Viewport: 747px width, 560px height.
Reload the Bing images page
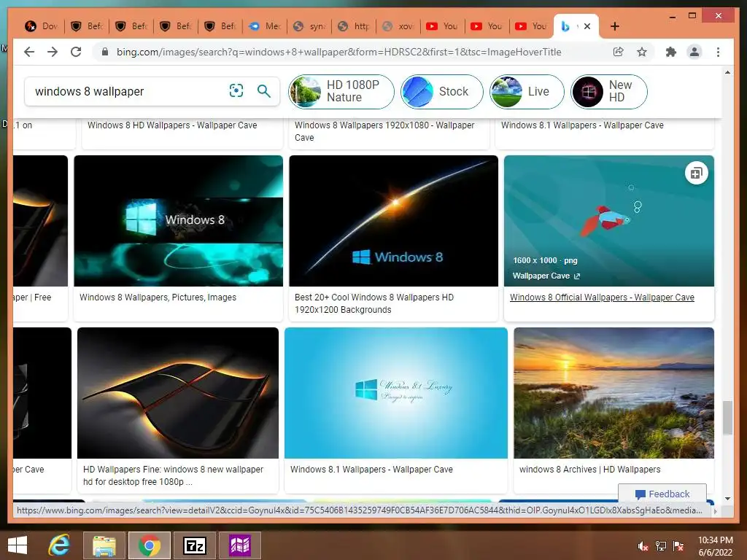click(x=76, y=52)
